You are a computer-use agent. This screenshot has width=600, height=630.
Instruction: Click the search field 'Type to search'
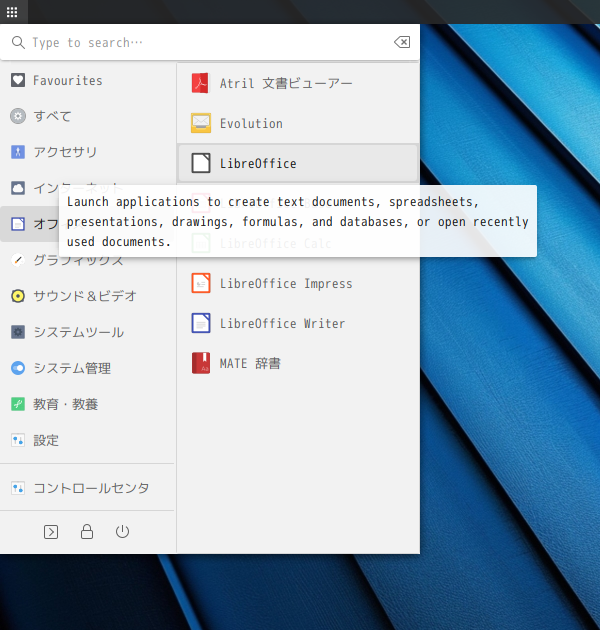[209, 42]
